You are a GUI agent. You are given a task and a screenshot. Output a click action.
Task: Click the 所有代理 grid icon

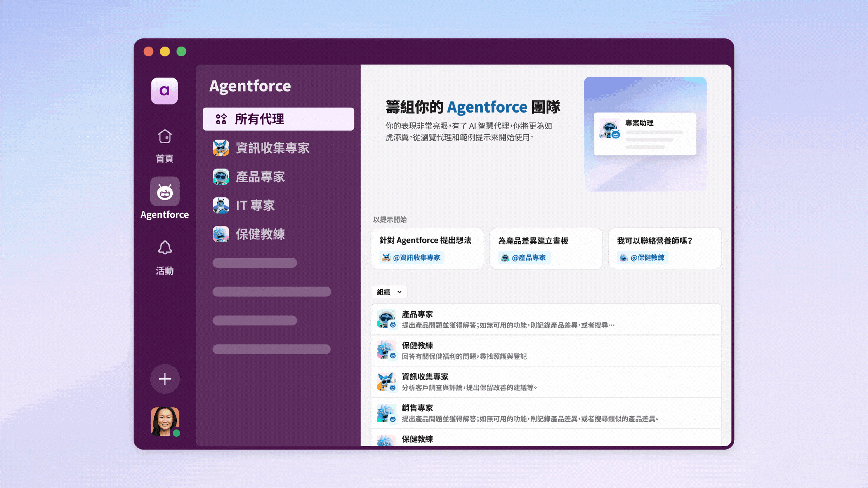(221, 119)
